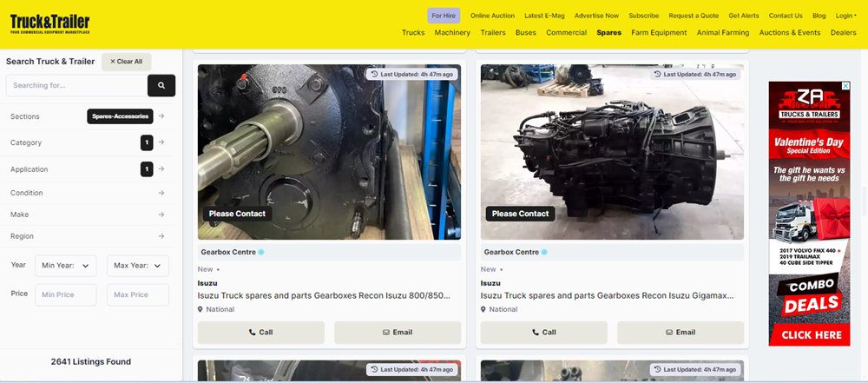Open the Latest E-Mag link
Screen dimensions: 868x383
click(x=544, y=16)
